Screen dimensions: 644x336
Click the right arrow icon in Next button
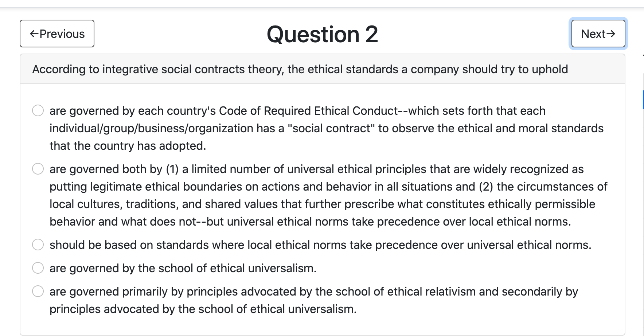pyautogui.click(x=611, y=34)
